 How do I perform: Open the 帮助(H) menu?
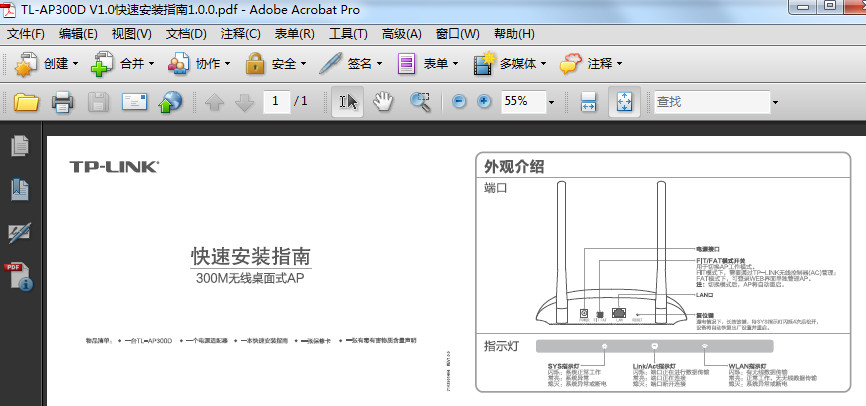point(514,34)
